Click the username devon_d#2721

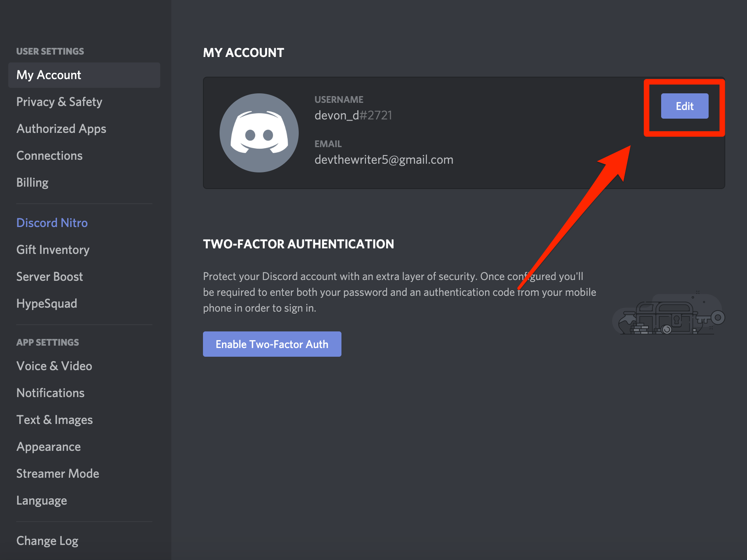pyautogui.click(x=353, y=115)
